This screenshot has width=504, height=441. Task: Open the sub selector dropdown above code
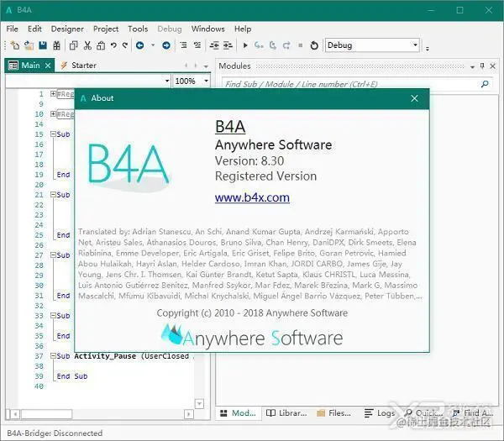167,81
